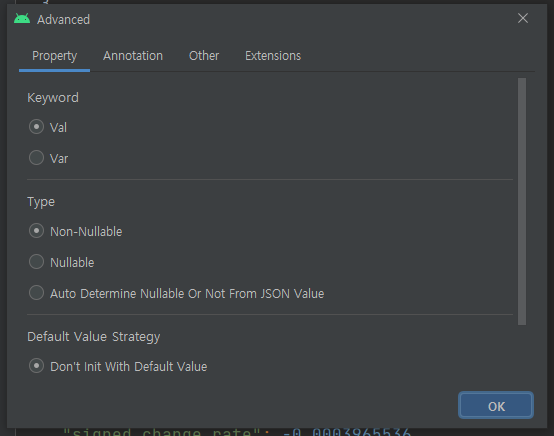Open the Other tab
Image resolution: width=554 pixels, height=436 pixels.
[x=204, y=56]
